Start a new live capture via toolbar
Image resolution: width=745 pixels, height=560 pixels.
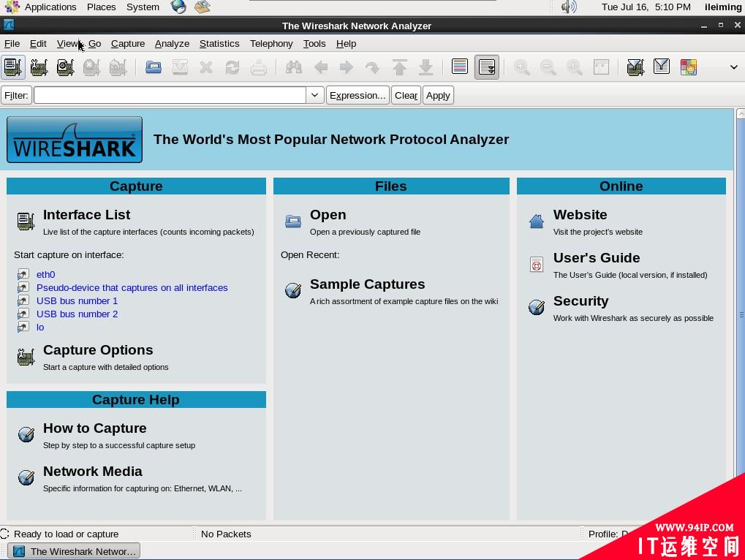(66, 67)
